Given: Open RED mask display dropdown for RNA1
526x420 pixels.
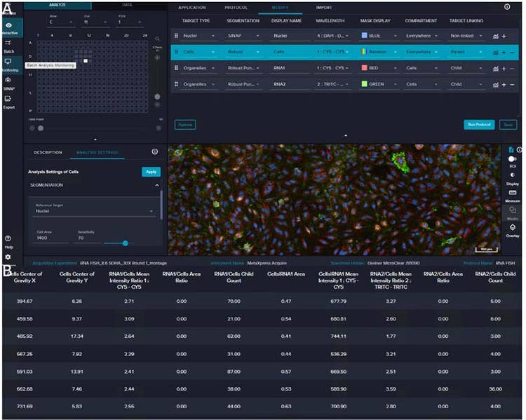Looking at the screenshot, I should point(379,68).
